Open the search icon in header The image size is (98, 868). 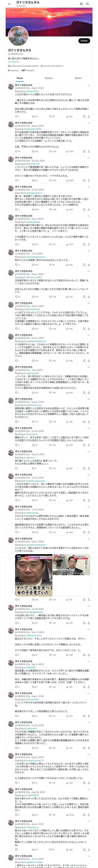click(x=88, y=4)
